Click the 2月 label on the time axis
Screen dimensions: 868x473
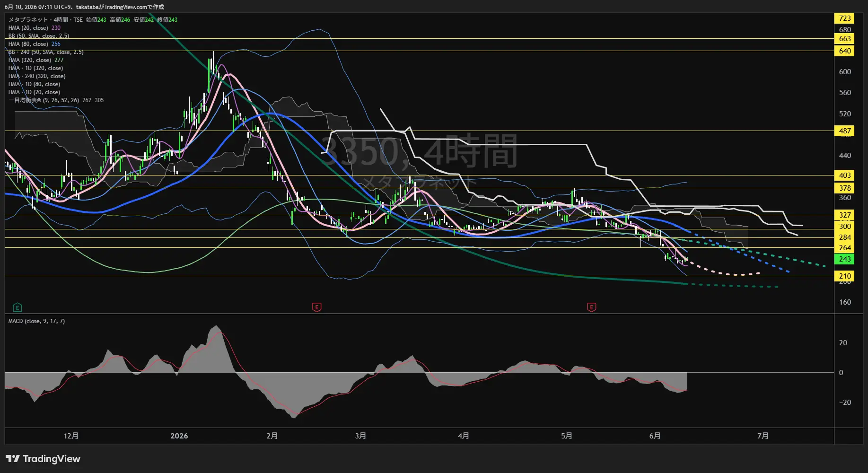[272, 436]
